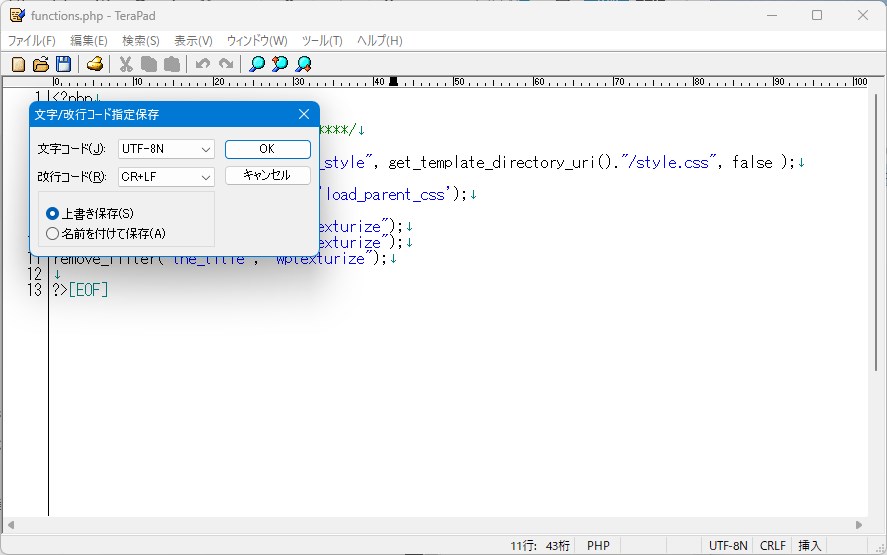Open the ファイル(F) menu
The height and width of the screenshot is (555, 887).
click(x=32, y=41)
